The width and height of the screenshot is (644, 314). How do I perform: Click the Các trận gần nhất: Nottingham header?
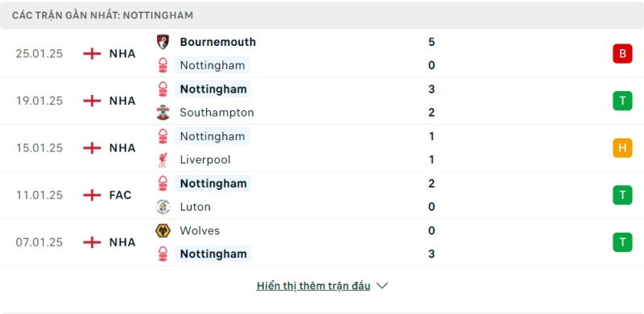[x=103, y=15]
